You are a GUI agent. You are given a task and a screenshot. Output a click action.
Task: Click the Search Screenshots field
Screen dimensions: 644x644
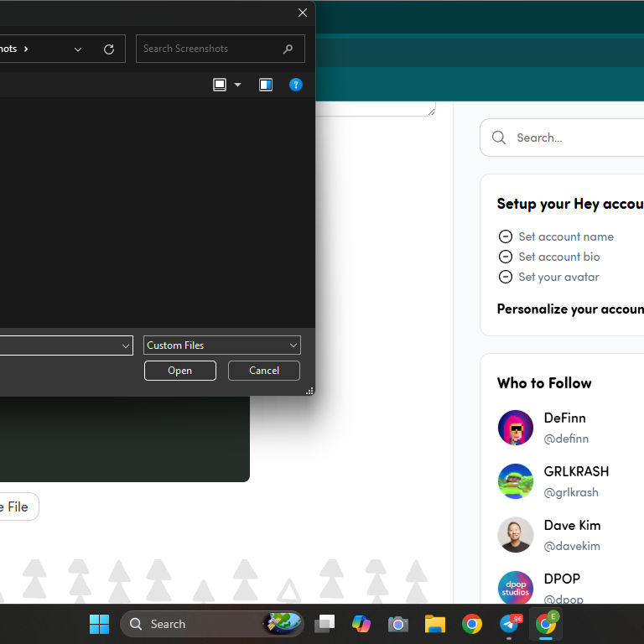click(x=210, y=49)
